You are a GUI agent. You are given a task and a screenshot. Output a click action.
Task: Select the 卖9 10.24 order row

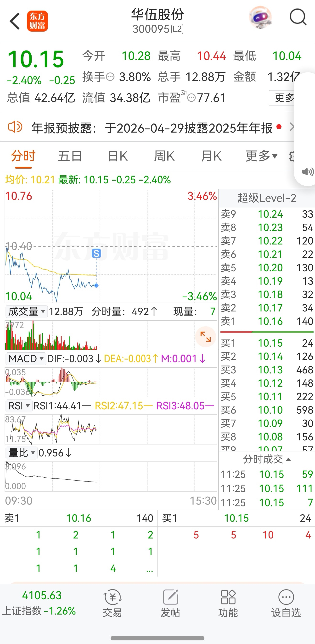[267, 214]
